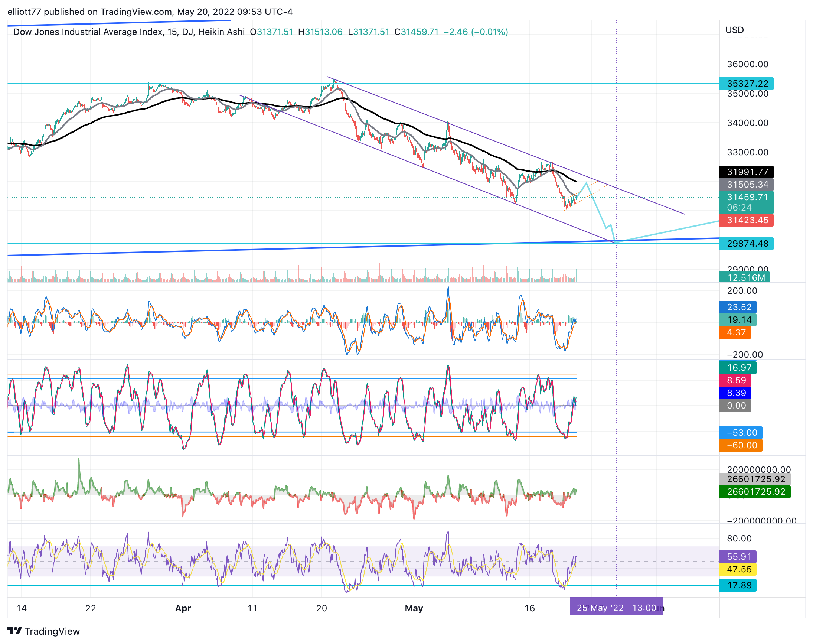Click the 12.516M volume label
Screen dimensions: 813x644
[744, 277]
